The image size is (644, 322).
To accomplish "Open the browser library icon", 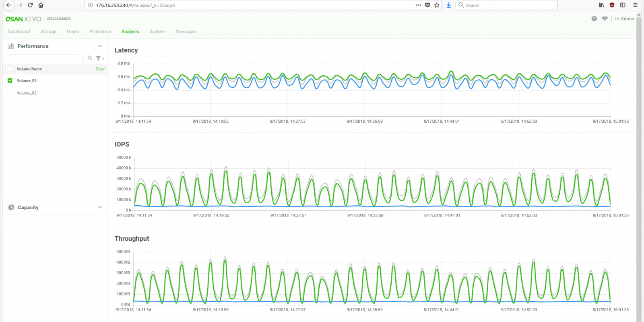I will tap(601, 5).
